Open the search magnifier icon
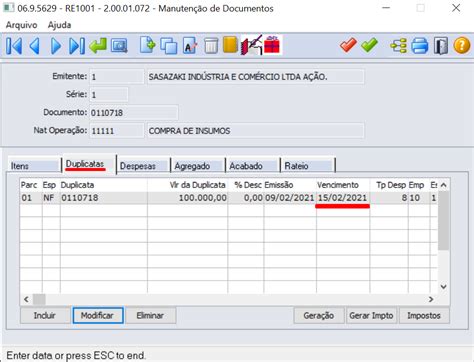Image resolution: width=474 pixels, height=362 pixels. pyautogui.click(x=119, y=46)
